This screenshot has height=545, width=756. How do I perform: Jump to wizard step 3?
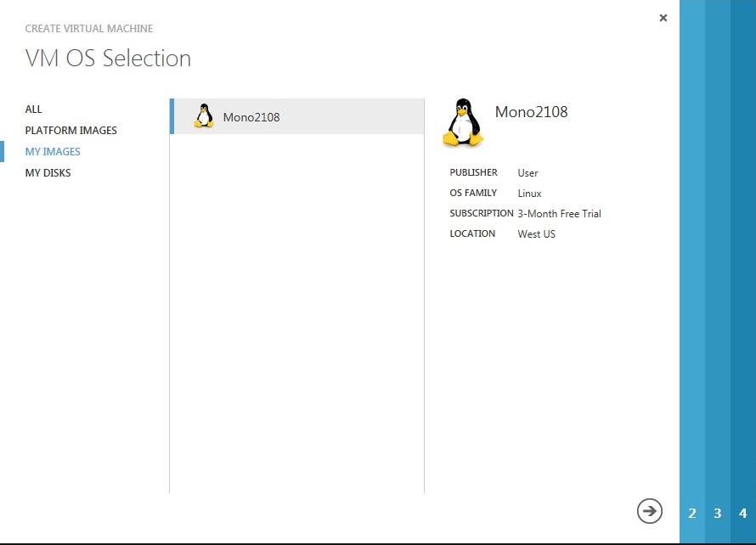(x=718, y=513)
